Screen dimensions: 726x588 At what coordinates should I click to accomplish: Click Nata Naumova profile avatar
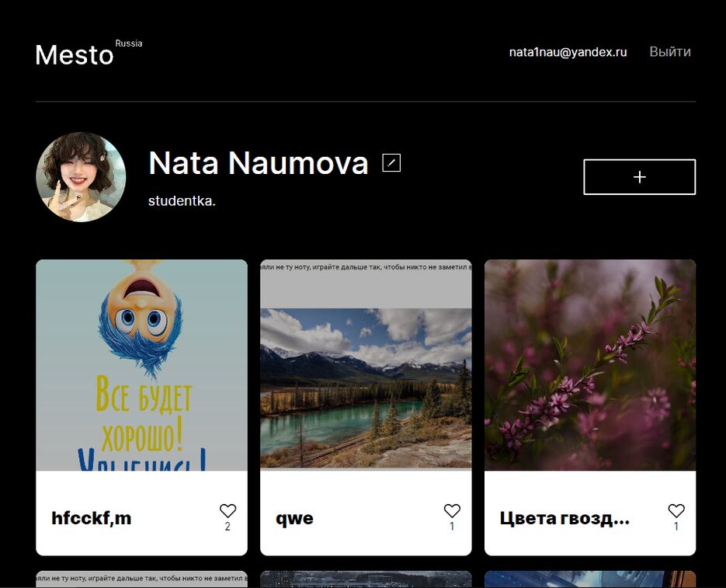click(x=81, y=177)
